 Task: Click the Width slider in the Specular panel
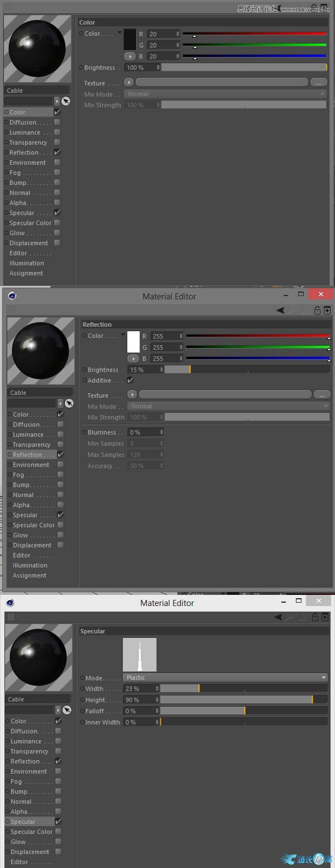[x=243, y=689]
